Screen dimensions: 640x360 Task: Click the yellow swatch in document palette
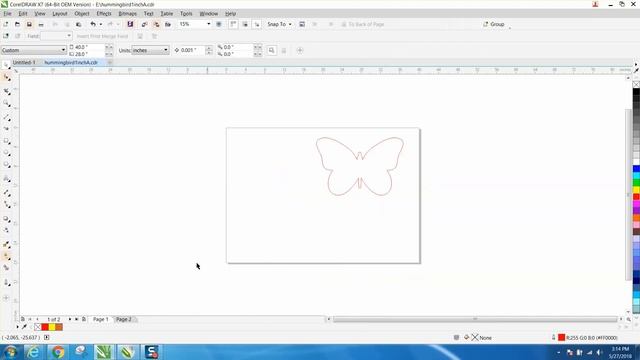[52, 327]
